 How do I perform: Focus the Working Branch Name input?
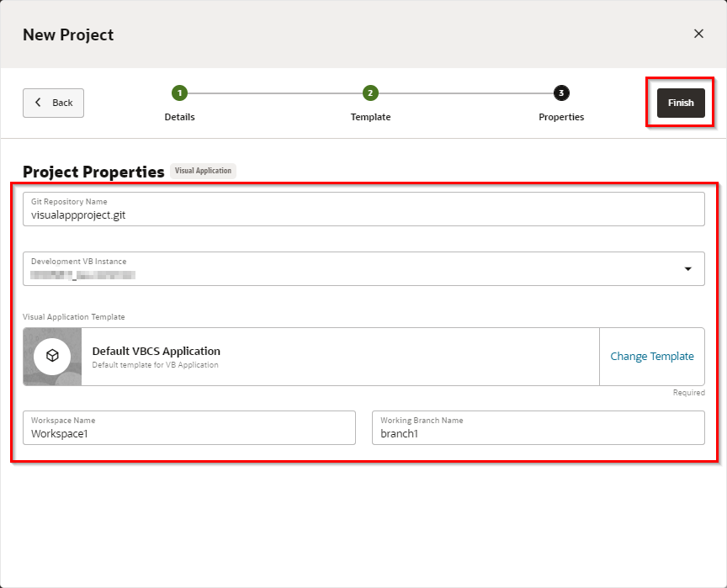[x=538, y=434]
